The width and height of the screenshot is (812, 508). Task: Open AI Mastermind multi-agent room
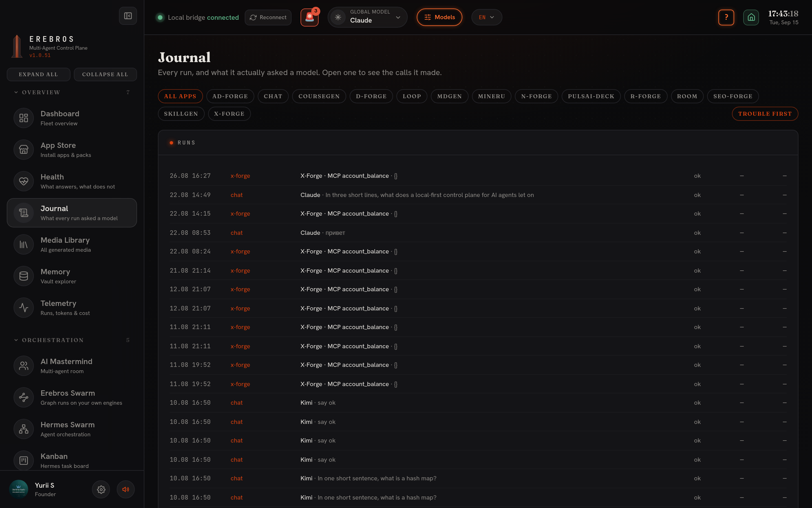[x=72, y=365]
